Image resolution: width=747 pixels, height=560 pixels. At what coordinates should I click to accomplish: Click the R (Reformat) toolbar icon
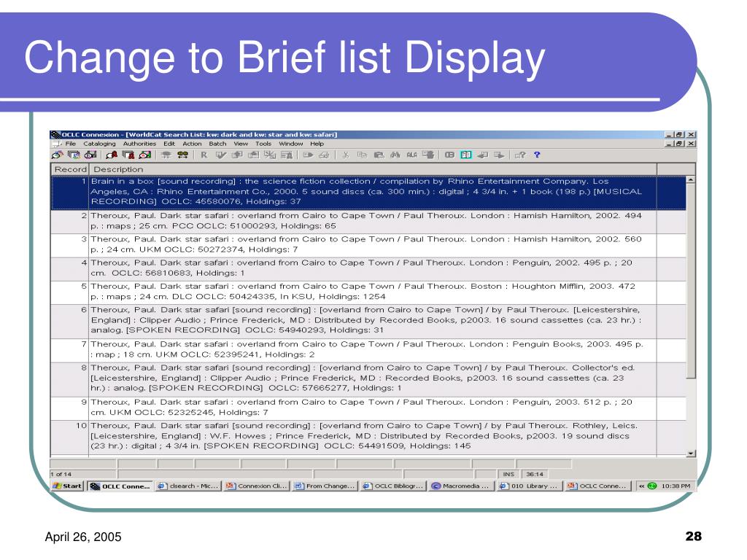[204, 155]
